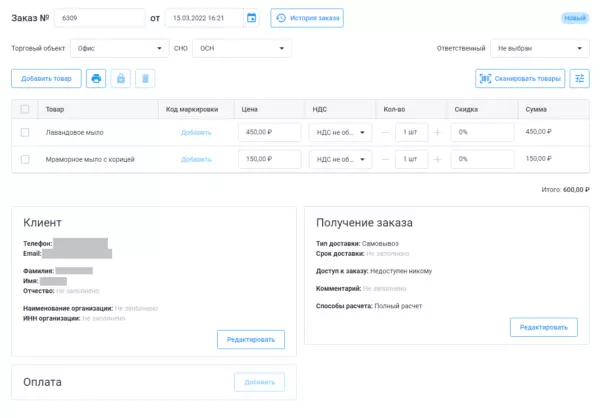This screenshot has width=600, height=418.
Task: Click the print order icon
Action: click(96, 78)
